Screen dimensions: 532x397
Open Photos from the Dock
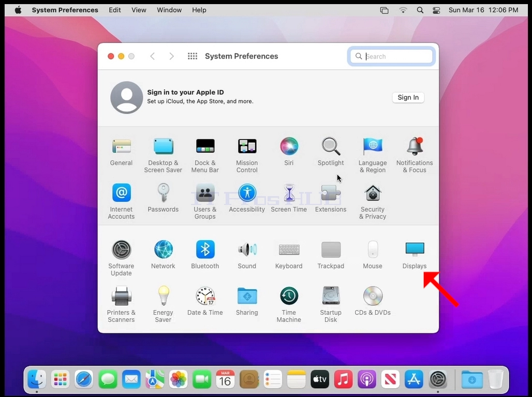pos(179,379)
